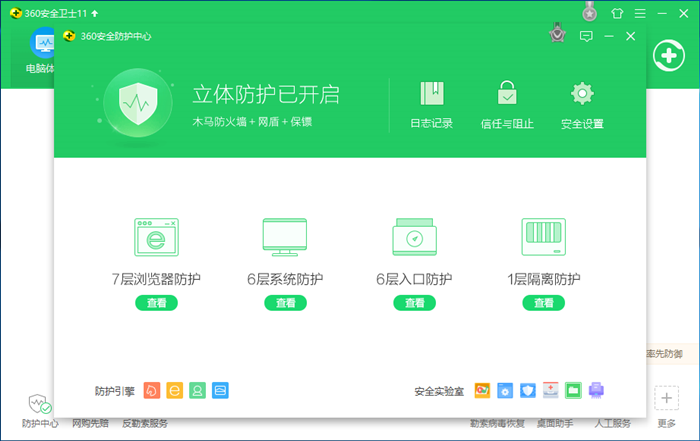Open 安全设置 security settings gear
Image resolution: width=700 pixels, height=441 pixels.
pos(582,105)
